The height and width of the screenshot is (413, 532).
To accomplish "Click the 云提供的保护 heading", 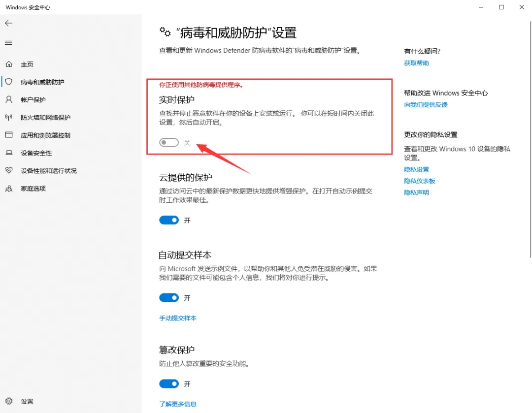I will click(186, 177).
